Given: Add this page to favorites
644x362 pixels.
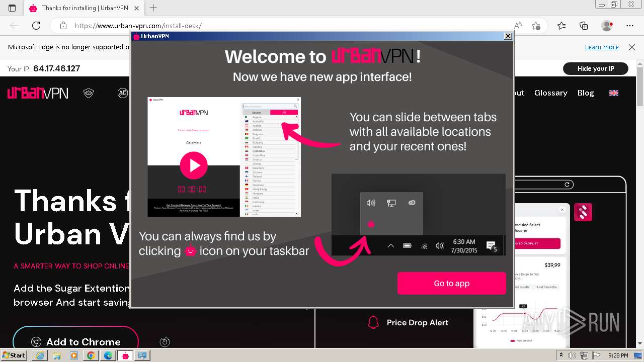Looking at the screenshot, I should [x=536, y=26].
